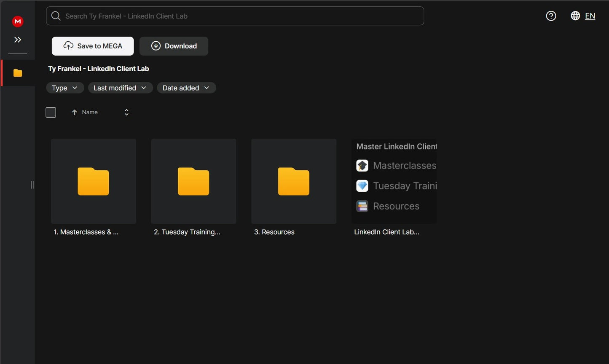This screenshot has width=609, height=364.
Task: Open the Last modified dropdown
Action: pyautogui.click(x=120, y=88)
